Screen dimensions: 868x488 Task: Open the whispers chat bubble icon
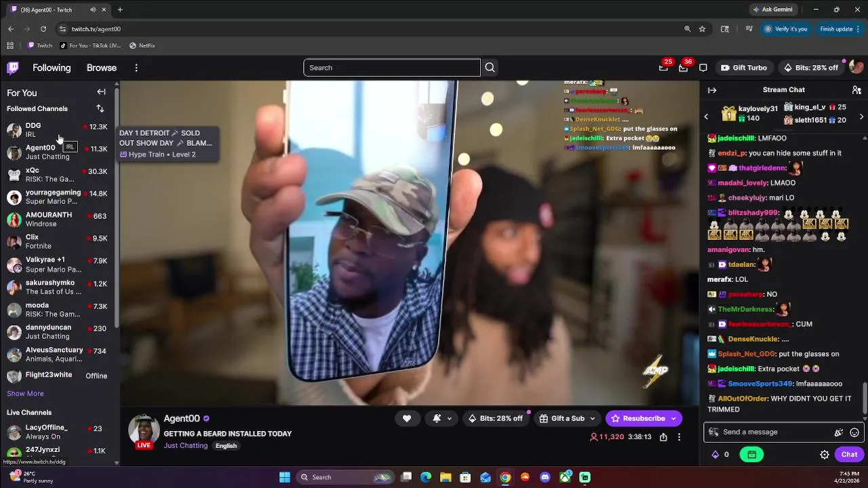click(703, 68)
